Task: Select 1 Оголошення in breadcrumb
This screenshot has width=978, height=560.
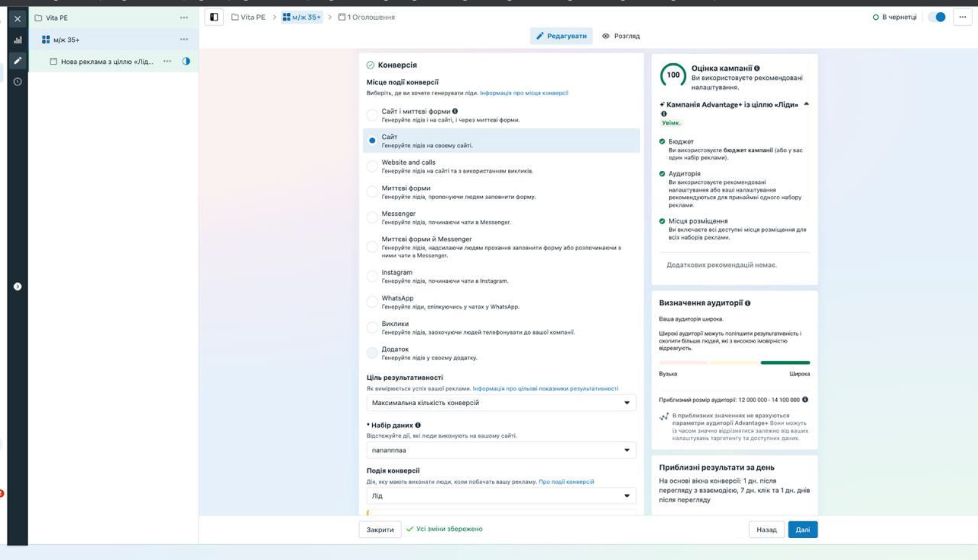Action: (x=367, y=17)
